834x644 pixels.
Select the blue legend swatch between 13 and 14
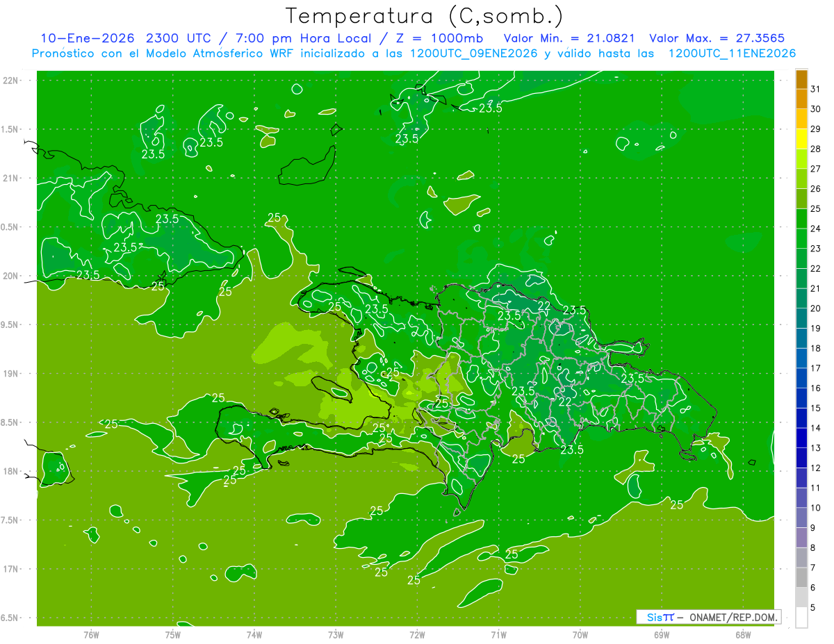pyautogui.click(x=801, y=438)
